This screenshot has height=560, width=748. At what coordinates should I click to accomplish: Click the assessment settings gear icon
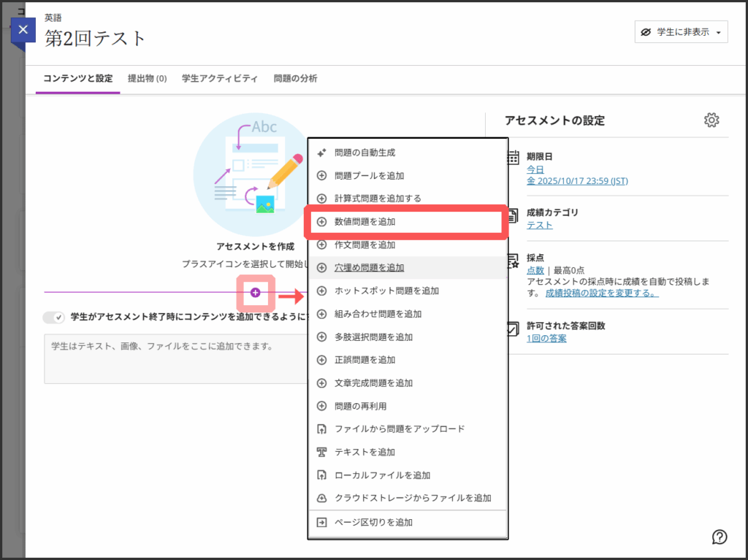711,120
